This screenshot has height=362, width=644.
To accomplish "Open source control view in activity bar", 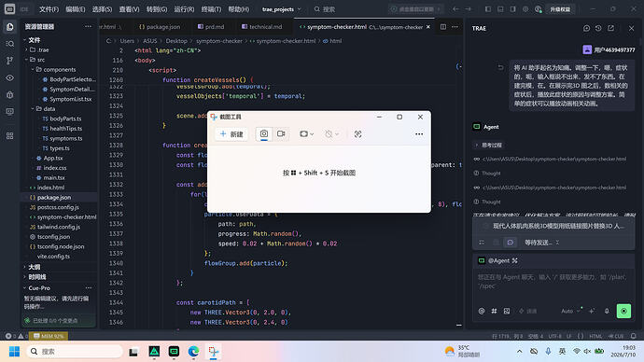I will click(10, 61).
